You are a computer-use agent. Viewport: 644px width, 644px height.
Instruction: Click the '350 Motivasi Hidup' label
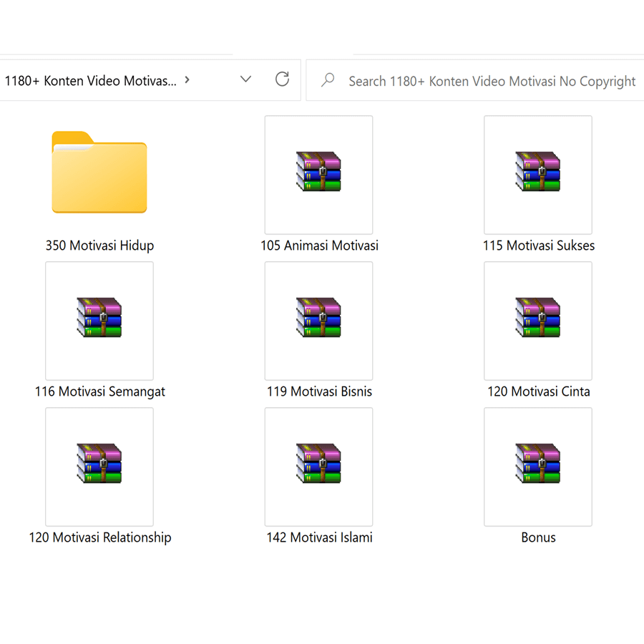(99, 245)
